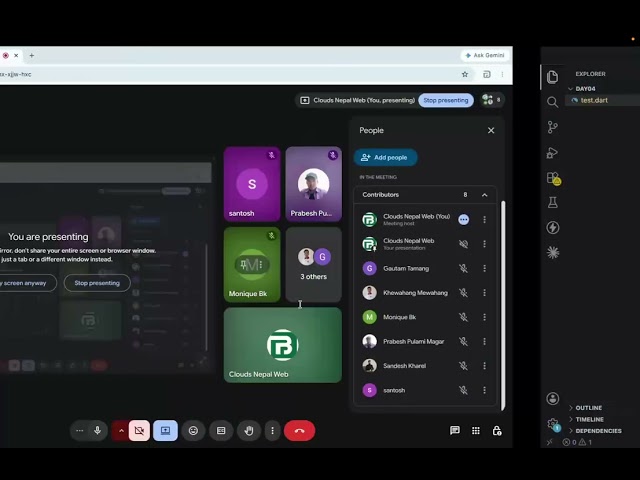Open VS Code Testing flask icon
This screenshot has width=640, height=480.
[x=553, y=202]
